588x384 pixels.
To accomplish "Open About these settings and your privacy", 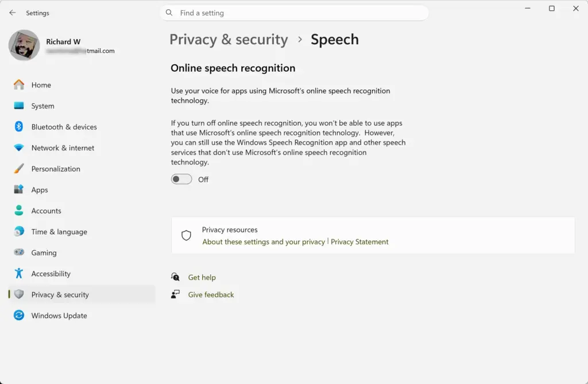I will pos(264,242).
